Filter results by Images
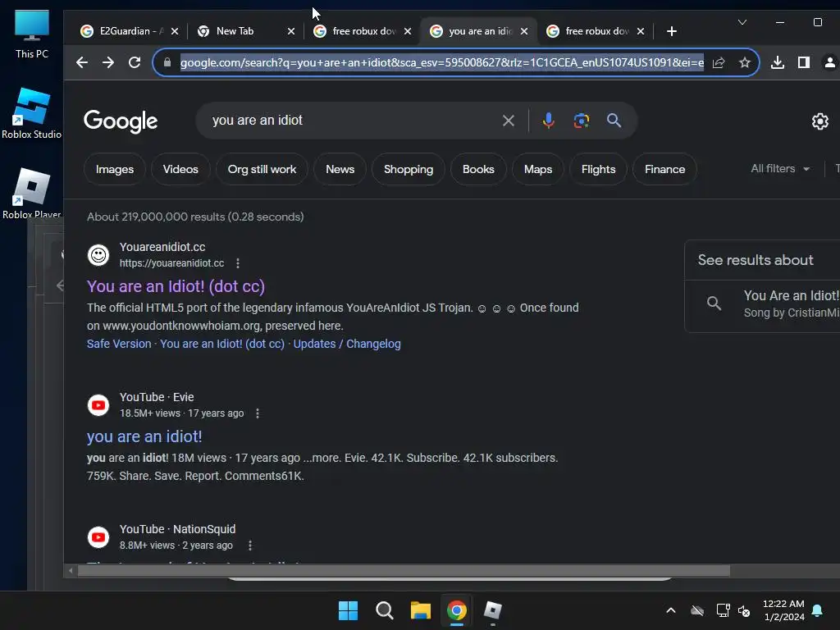Image resolution: width=840 pixels, height=630 pixels. point(115,169)
